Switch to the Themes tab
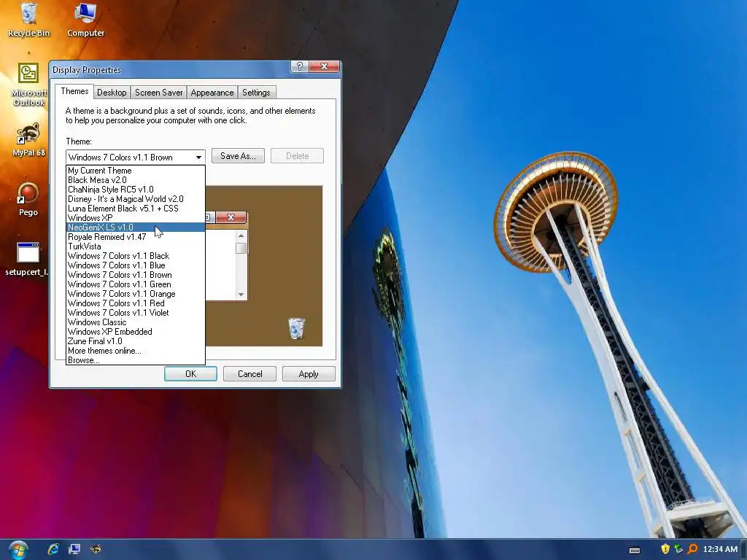Image resolution: width=747 pixels, height=560 pixels. tap(74, 91)
